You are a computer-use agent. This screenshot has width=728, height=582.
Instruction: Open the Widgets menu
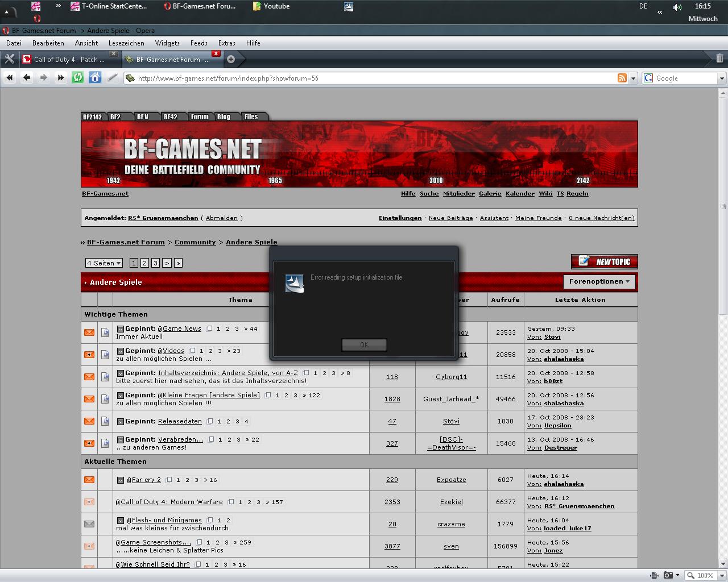pyautogui.click(x=167, y=43)
